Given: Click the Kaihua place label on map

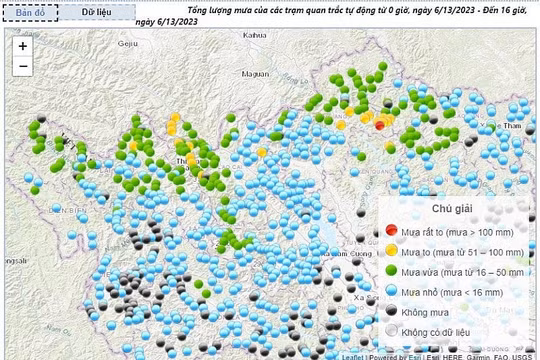Looking at the screenshot, I should point(255,35).
